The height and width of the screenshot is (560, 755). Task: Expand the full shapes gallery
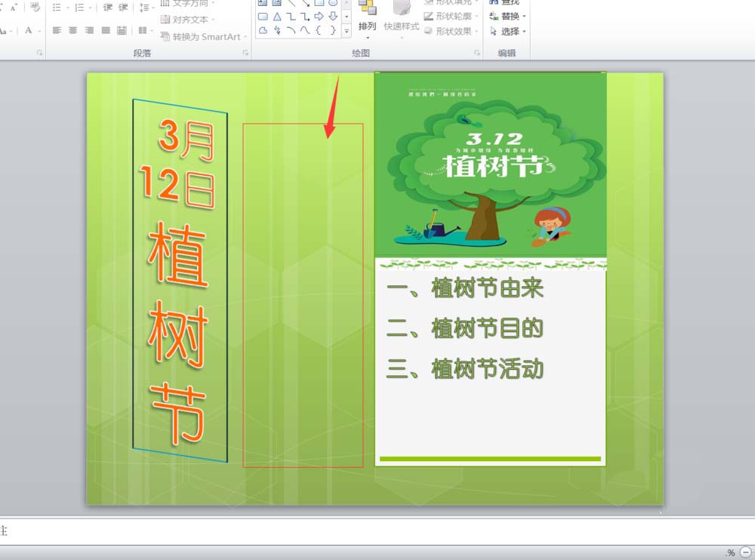[x=347, y=31]
